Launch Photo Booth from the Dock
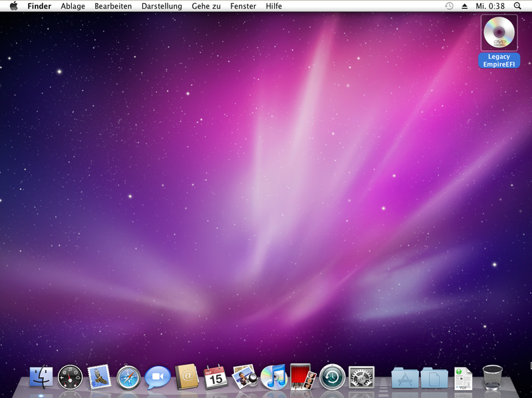Viewport: 532px width, 398px height. coord(303,377)
